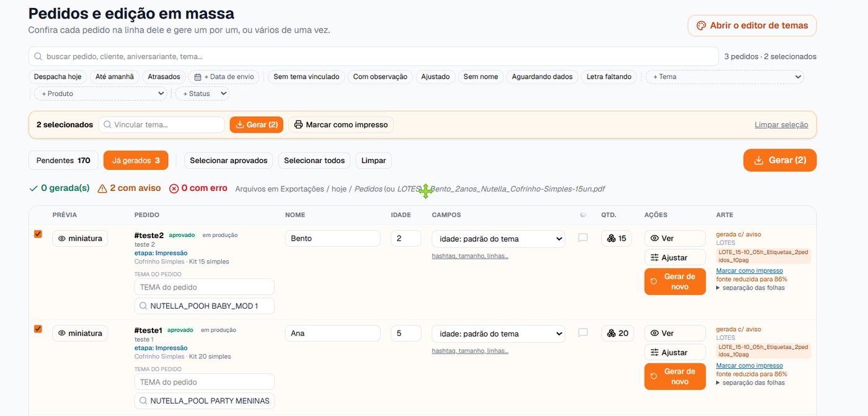View the #teste2 art with Ver
The image size is (868, 416).
point(675,238)
